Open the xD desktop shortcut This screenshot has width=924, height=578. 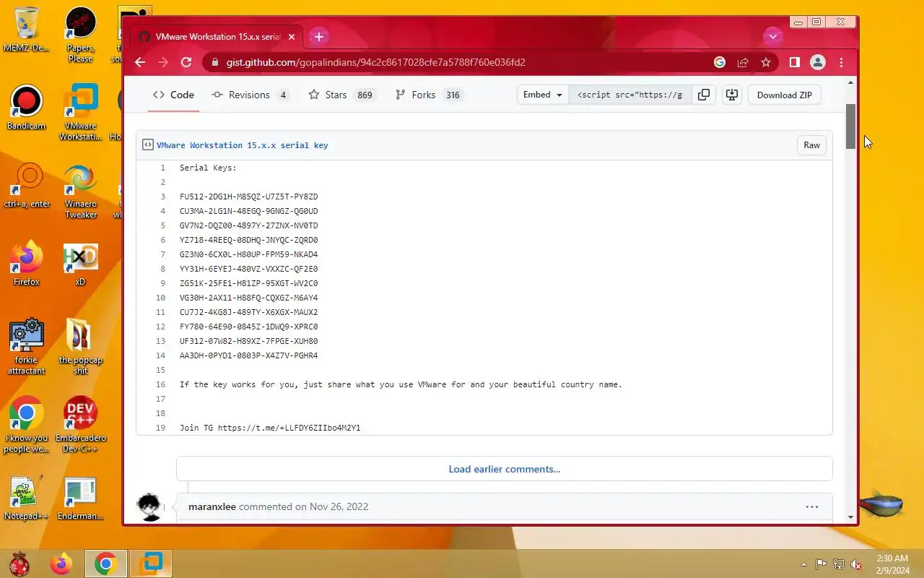[x=80, y=264]
